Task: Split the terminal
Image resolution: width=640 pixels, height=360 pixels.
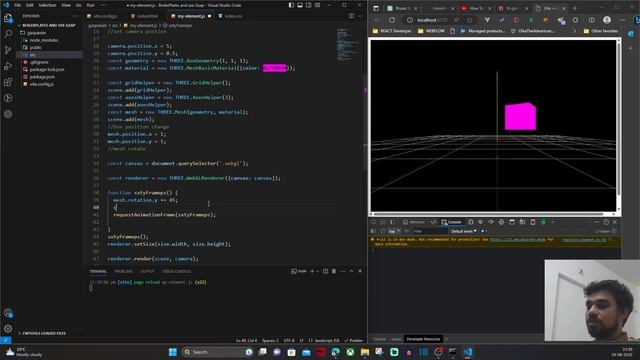Action: pyautogui.click(x=325, y=271)
